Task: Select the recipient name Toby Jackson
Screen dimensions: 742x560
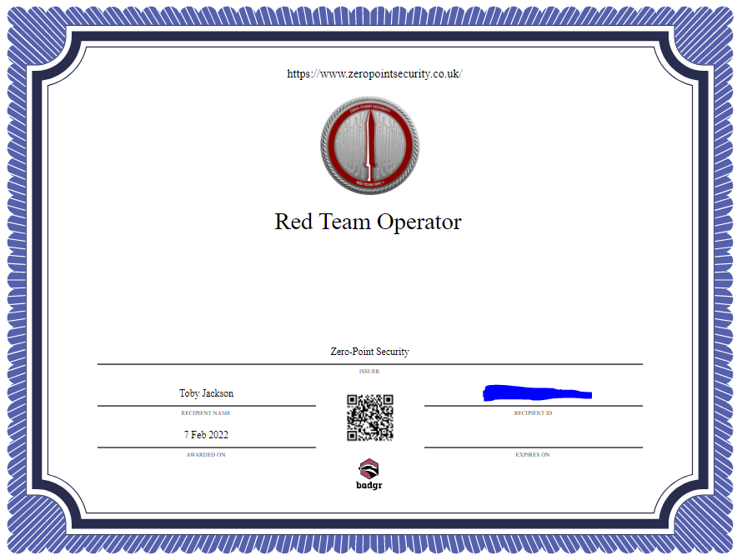Action: tap(207, 393)
